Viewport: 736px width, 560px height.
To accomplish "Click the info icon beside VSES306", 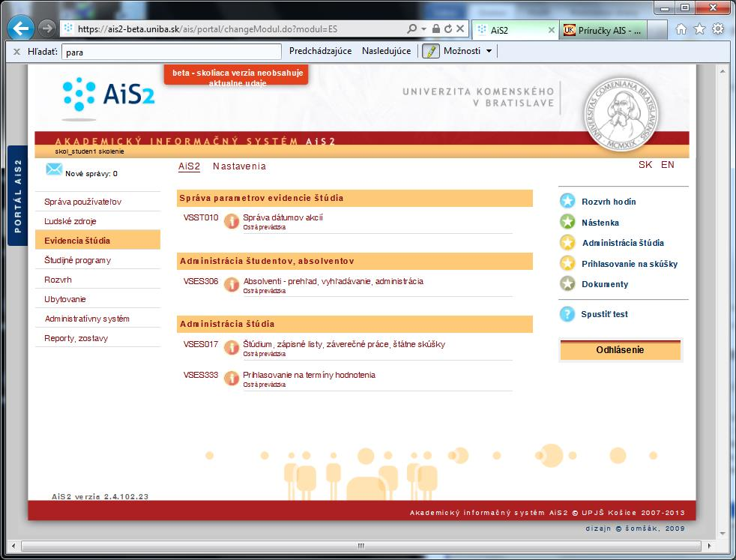I will pyautogui.click(x=232, y=284).
